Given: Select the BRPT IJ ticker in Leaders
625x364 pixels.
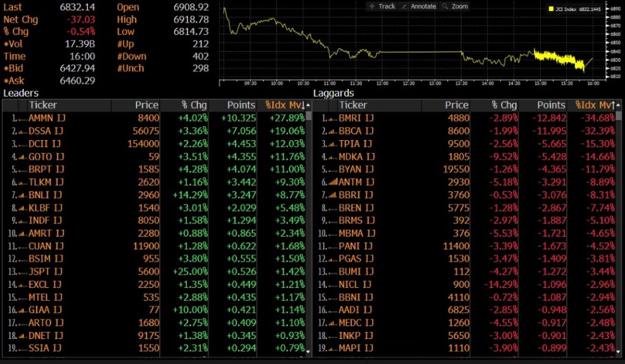Looking at the screenshot, I should coord(46,170).
